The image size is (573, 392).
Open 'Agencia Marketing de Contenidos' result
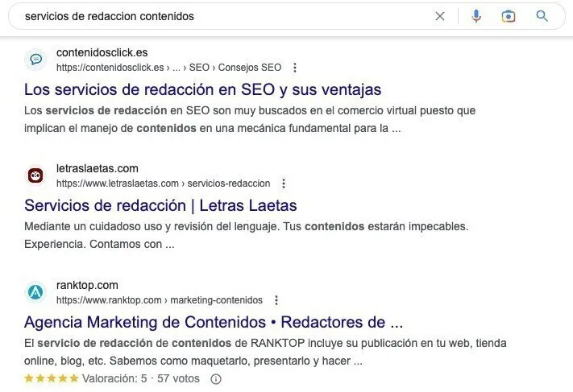point(214,322)
